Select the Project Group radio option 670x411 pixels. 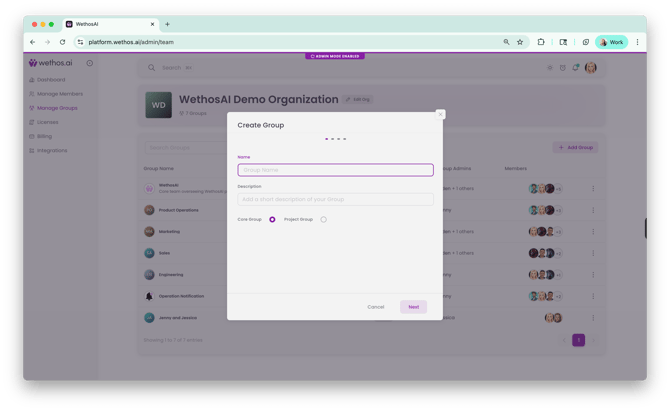coord(324,219)
